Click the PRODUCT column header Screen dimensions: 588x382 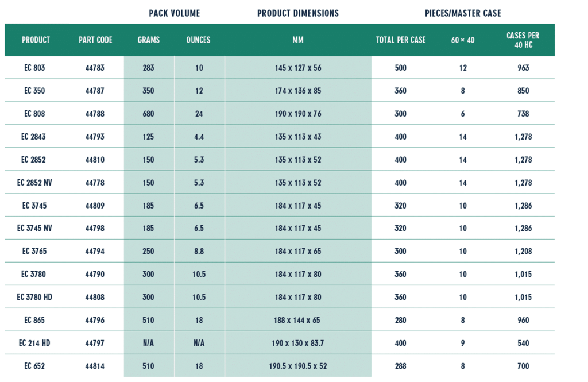36,40
